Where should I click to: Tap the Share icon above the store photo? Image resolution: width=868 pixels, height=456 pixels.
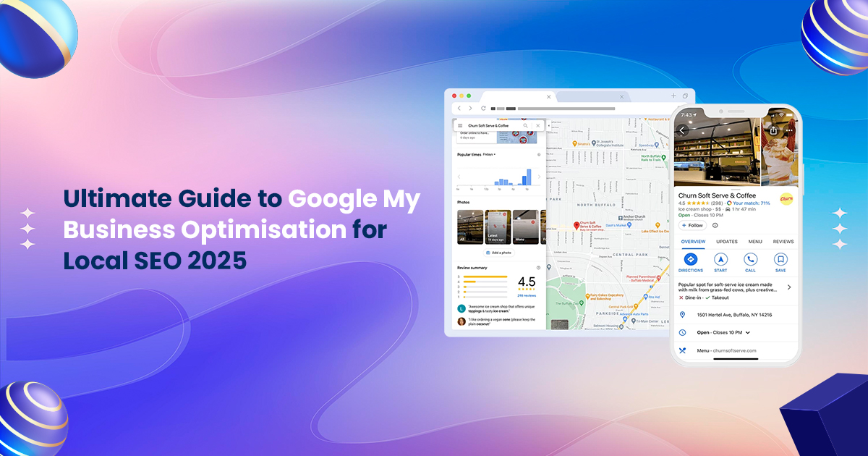[x=773, y=131]
